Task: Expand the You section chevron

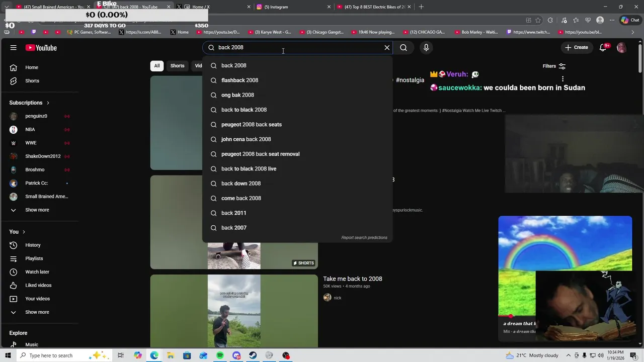Action: pos(24,232)
